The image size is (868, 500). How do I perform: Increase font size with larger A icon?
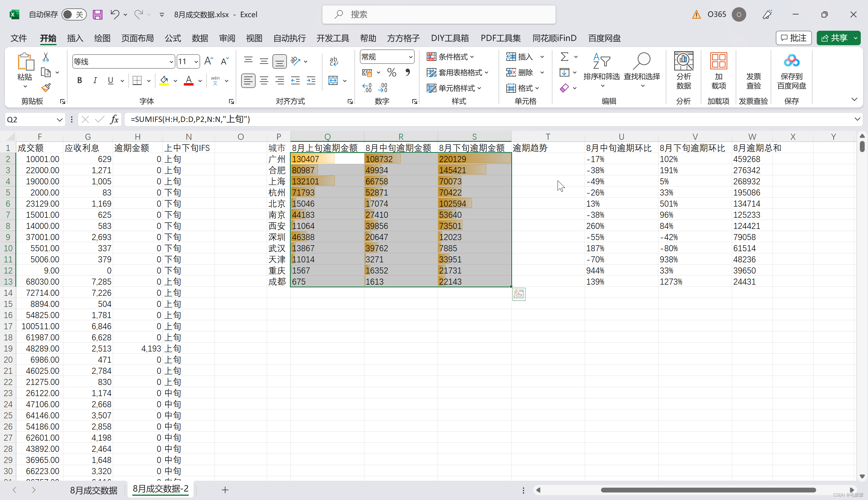(x=209, y=61)
